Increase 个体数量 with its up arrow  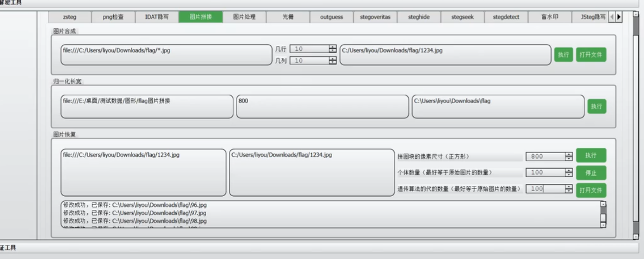pos(568,171)
